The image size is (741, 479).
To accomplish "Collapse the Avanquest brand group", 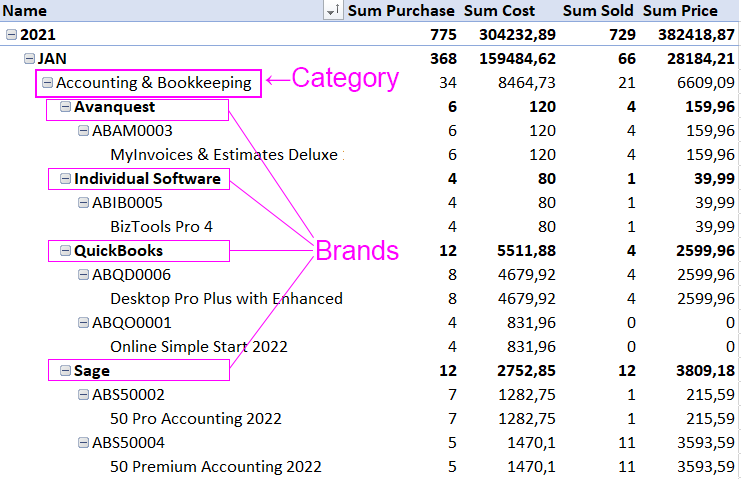I will pos(65,107).
